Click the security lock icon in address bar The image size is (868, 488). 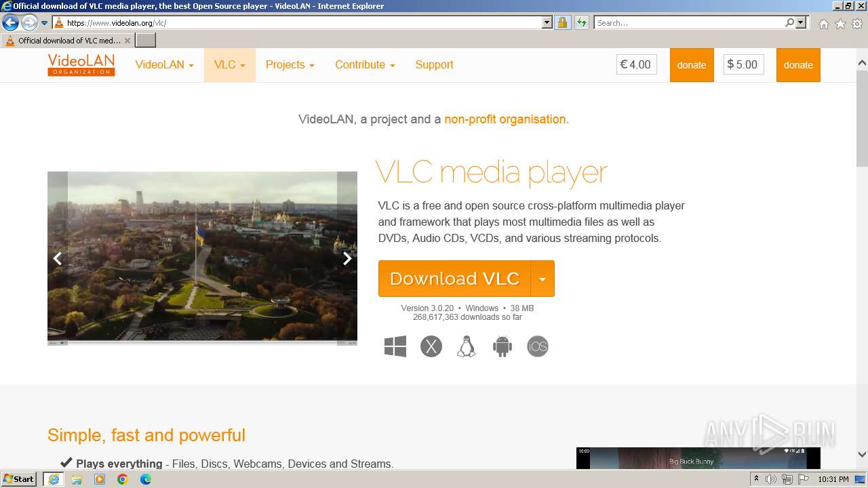tap(562, 22)
